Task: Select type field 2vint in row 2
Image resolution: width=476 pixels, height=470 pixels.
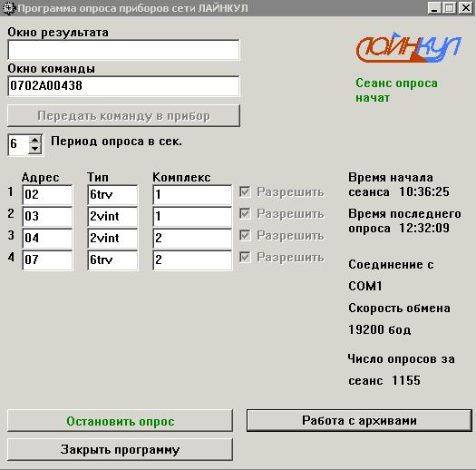Action: point(112,216)
